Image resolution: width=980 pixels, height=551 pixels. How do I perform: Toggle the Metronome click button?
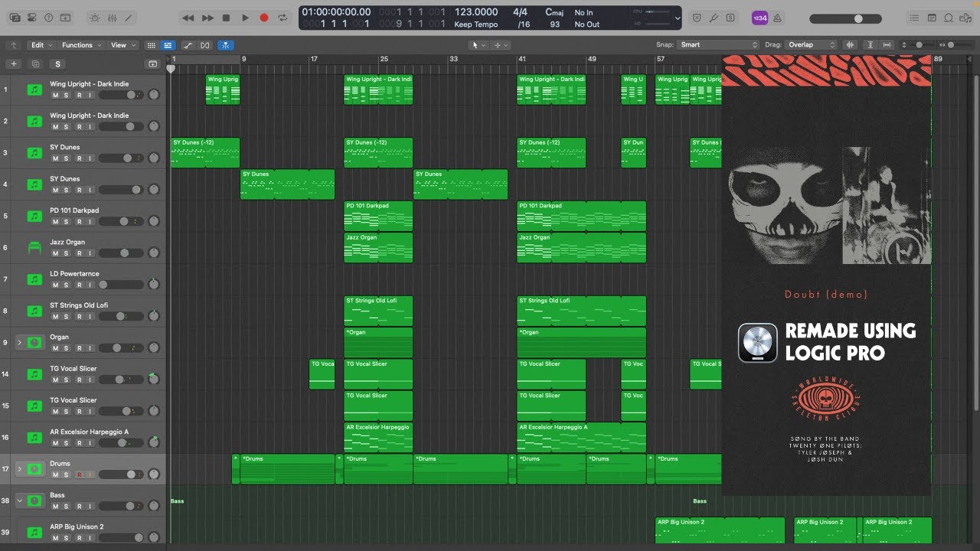coord(777,18)
